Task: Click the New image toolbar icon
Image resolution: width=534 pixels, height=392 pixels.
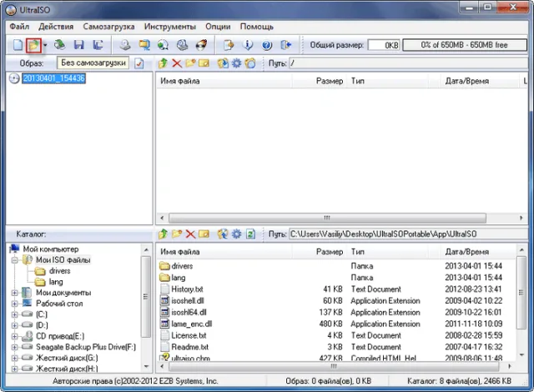Action: (x=18, y=45)
